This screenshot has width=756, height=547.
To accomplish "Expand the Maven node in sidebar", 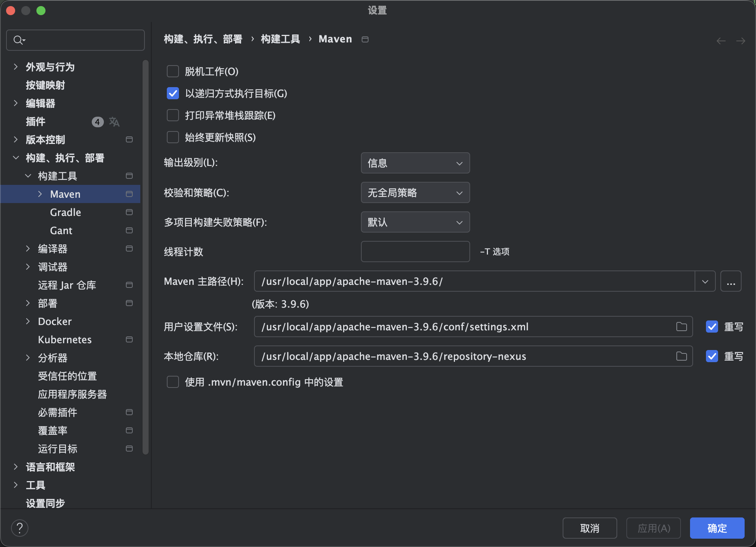I will (40, 194).
